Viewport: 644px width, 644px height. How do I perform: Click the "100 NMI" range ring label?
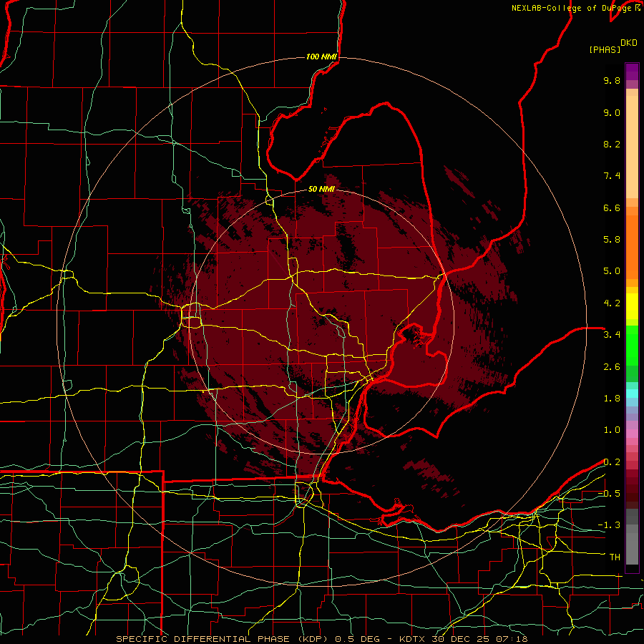[x=321, y=57]
